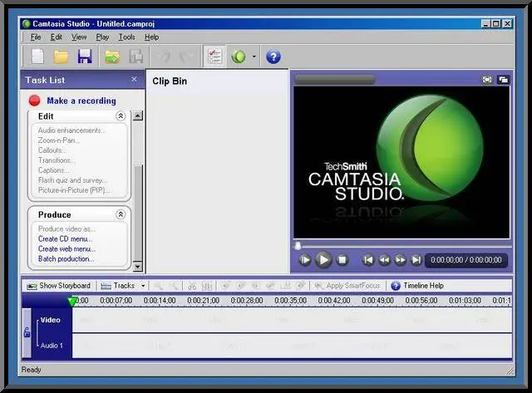The width and height of the screenshot is (532, 393).
Task: Click timeline zoom in magnifier icon
Action: tap(158, 286)
